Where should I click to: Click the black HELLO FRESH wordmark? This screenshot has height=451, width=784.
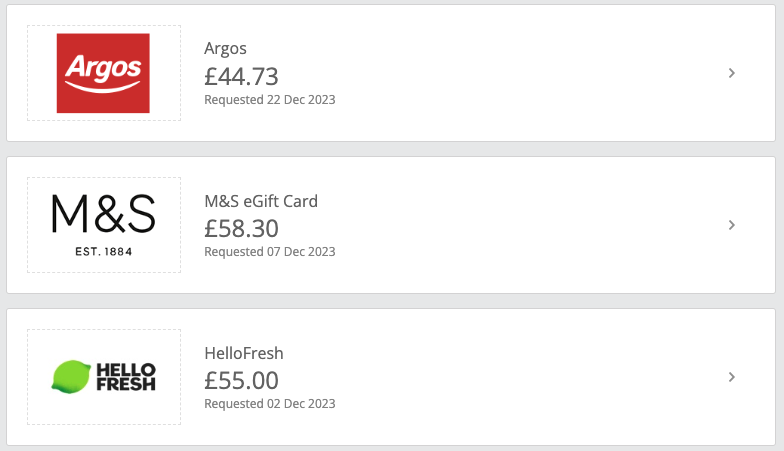click(x=126, y=377)
